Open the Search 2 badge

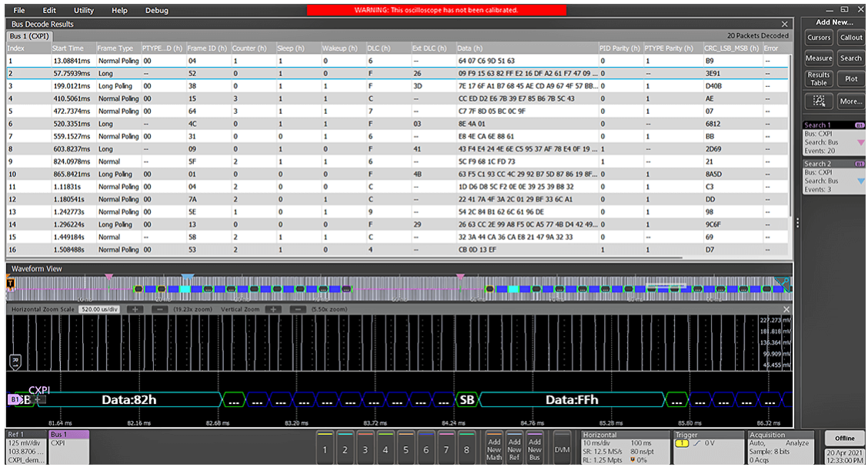[x=833, y=177]
